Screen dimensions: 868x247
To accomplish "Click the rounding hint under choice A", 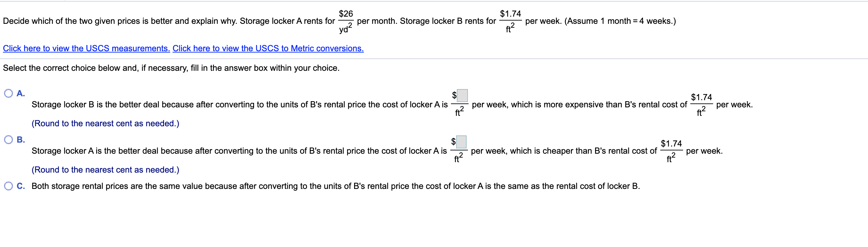I will (105, 123).
